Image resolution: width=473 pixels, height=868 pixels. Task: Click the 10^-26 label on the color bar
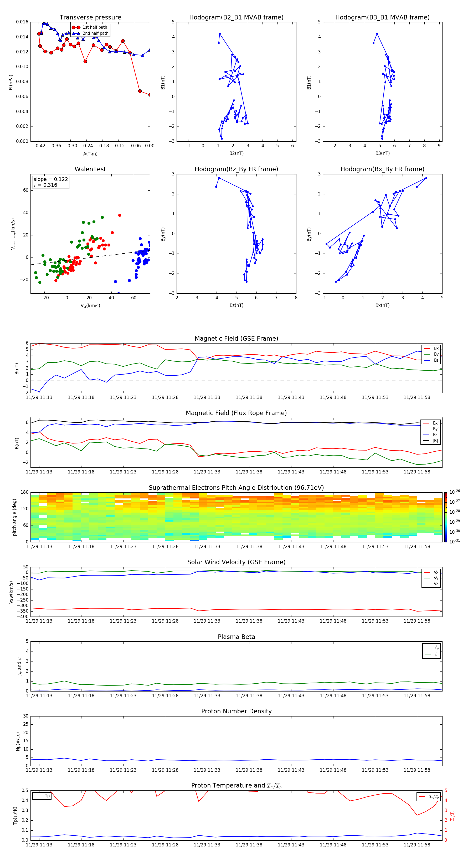pos(455,492)
